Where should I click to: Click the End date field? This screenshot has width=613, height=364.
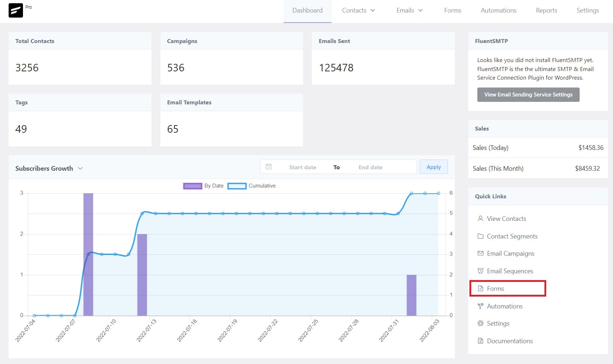[370, 167]
